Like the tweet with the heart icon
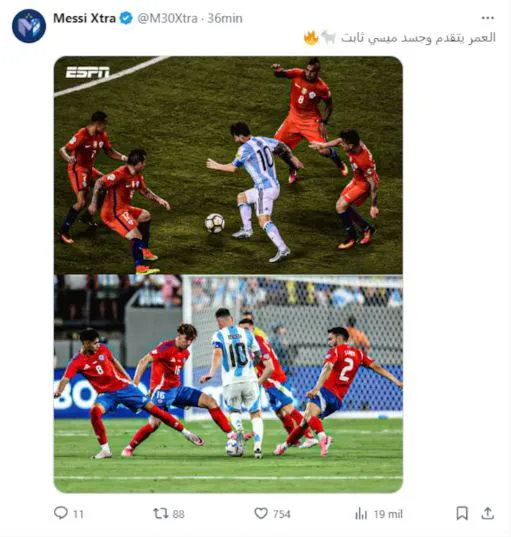The image size is (511, 537). point(261,513)
